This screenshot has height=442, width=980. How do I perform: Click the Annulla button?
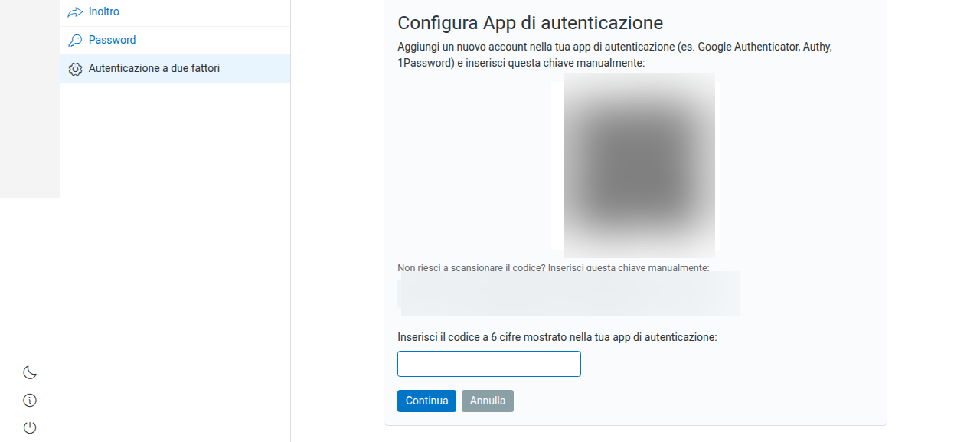coord(488,401)
